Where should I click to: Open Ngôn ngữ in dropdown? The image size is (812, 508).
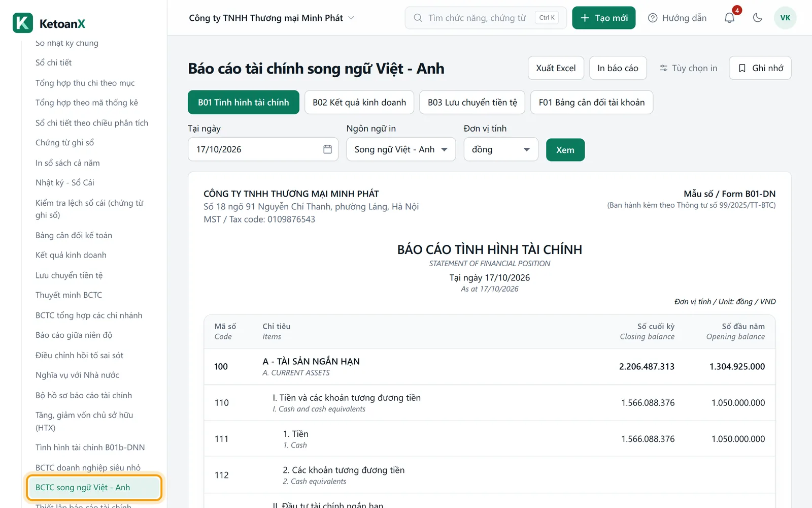(x=401, y=149)
